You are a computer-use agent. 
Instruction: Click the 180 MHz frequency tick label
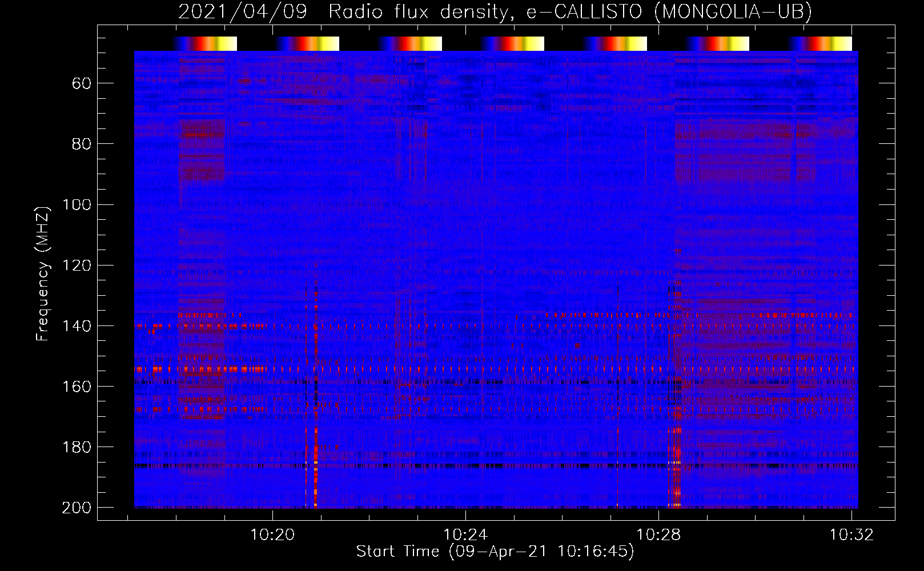tap(77, 447)
